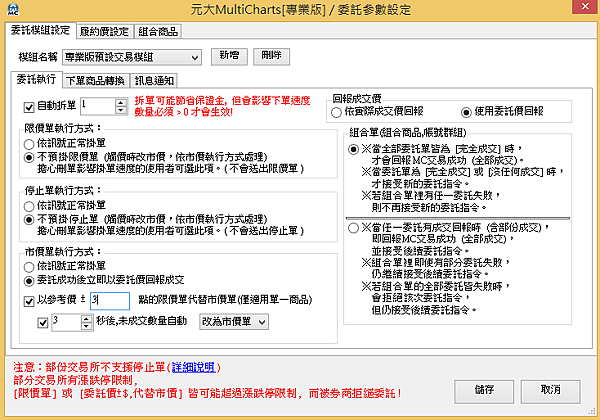Select 依訊號正常掛單 under 市價單執行方式
Image resolution: width=600 pixels, height=420 pixels.
[29, 267]
